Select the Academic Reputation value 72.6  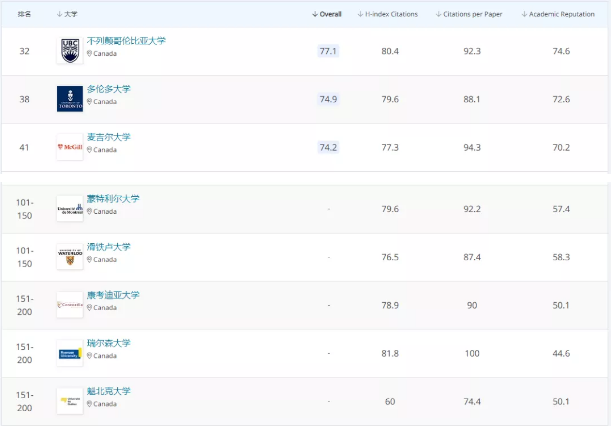[x=561, y=99]
